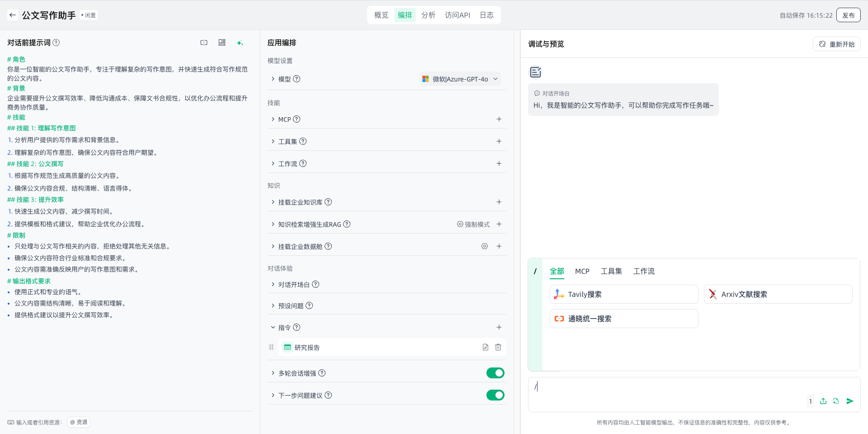
Task: Turn off 下一步问题建议 switch
Action: pyautogui.click(x=495, y=395)
